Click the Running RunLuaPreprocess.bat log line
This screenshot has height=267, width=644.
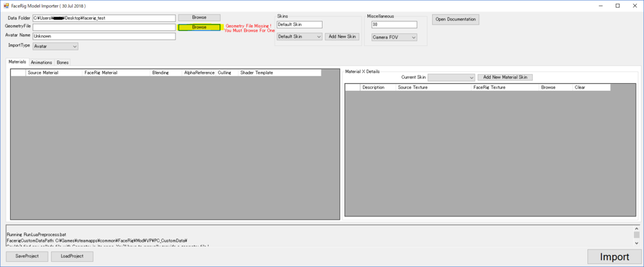(36, 234)
